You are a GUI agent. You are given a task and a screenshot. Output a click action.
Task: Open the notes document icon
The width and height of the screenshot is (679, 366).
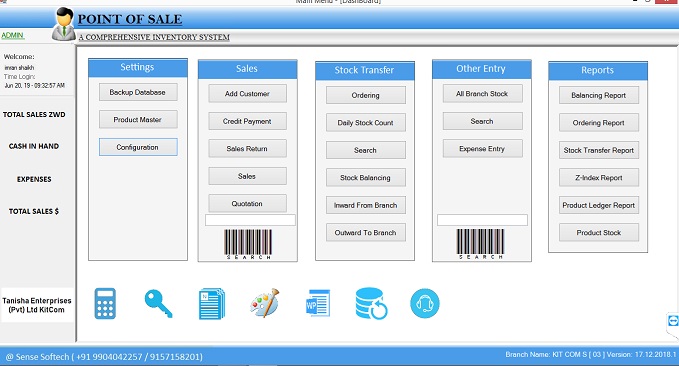click(x=212, y=304)
